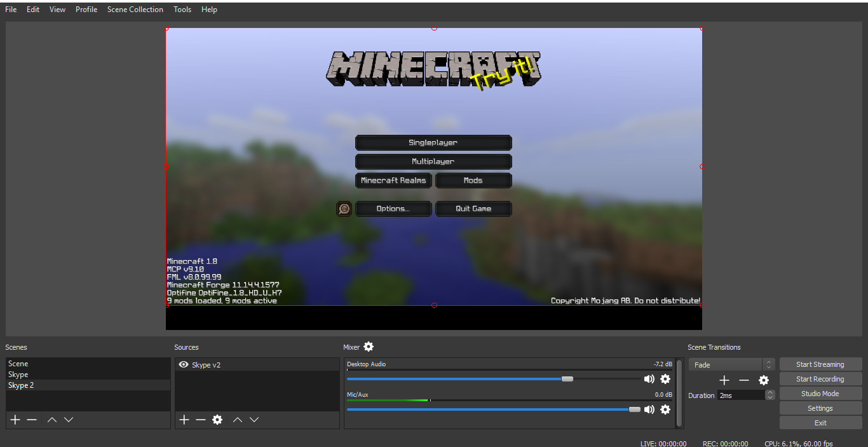The image size is (868, 447).
Task: Open transition properties gear icon
Action: 764,380
